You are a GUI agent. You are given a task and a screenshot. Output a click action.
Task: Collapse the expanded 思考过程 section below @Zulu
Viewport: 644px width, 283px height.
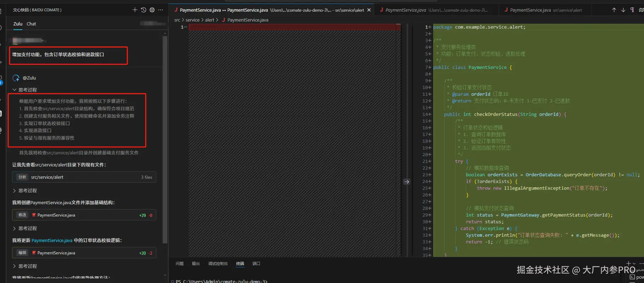click(25, 90)
